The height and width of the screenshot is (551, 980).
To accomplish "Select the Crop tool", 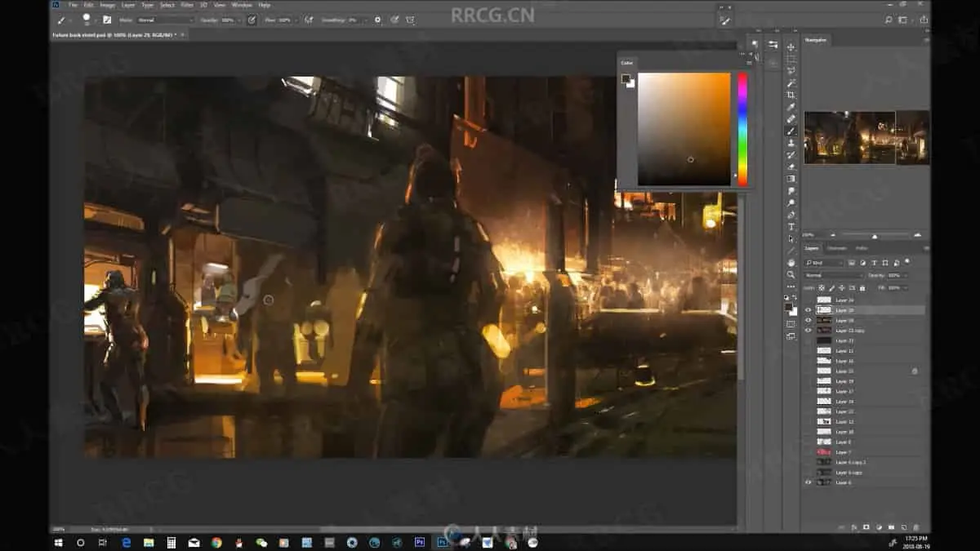I will (791, 95).
